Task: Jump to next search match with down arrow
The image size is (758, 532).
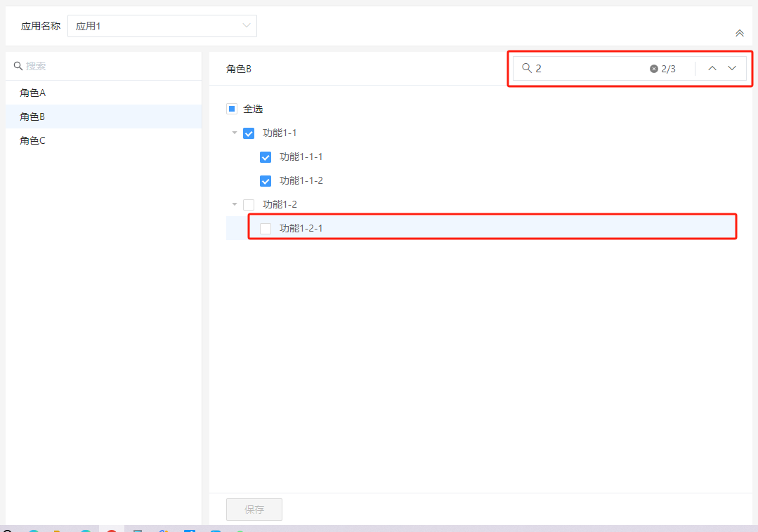Action: pyautogui.click(x=732, y=68)
